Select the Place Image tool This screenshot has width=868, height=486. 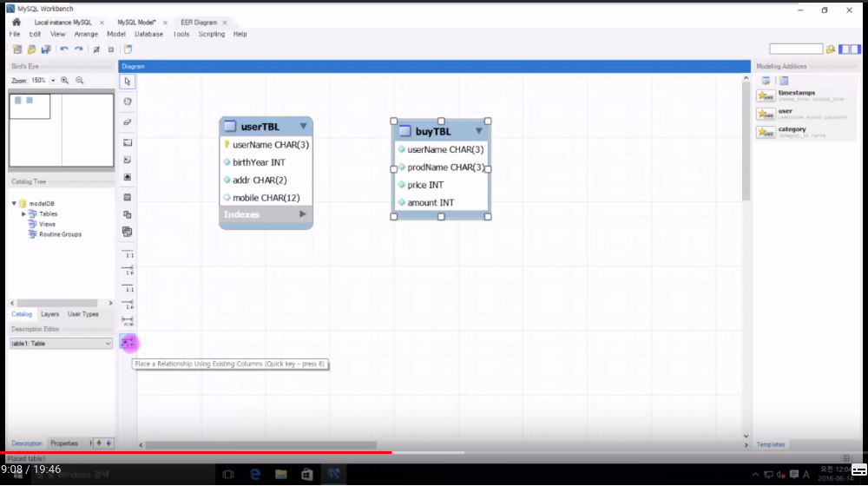tap(128, 177)
